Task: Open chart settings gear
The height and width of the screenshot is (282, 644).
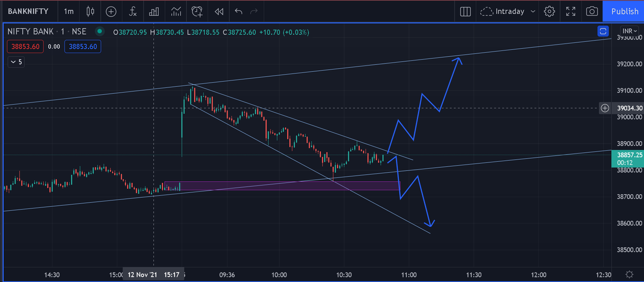Action: (550, 11)
